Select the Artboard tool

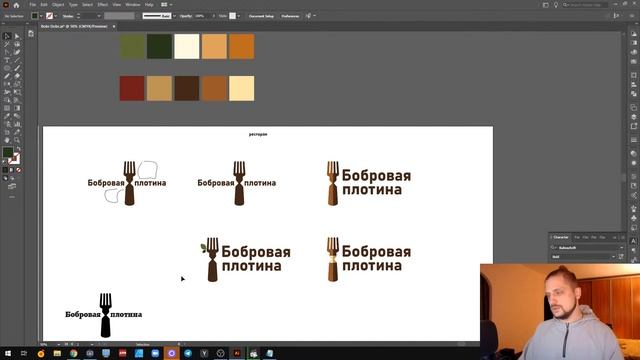coord(7,132)
